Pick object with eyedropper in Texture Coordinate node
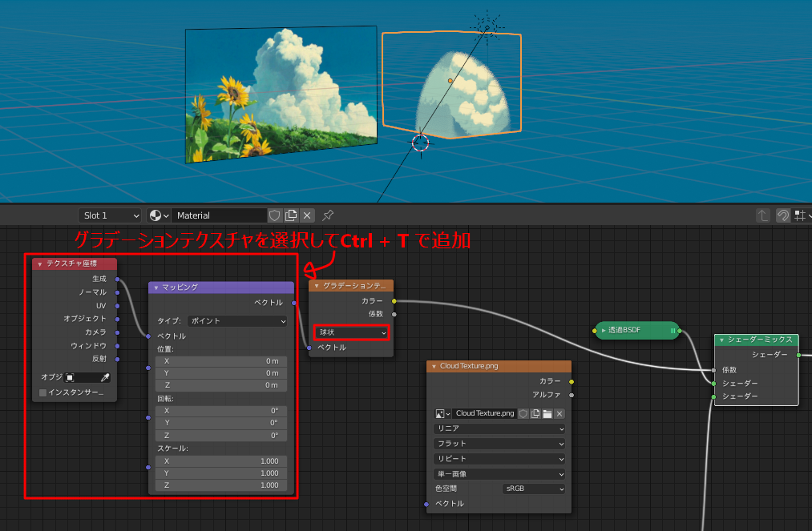This screenshot has width=812, height=531. click(105, 378)
